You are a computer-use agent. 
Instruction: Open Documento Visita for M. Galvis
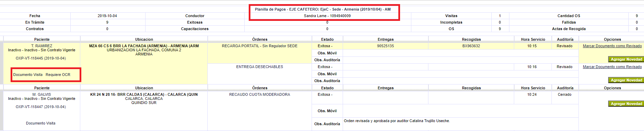coord(41,123)
